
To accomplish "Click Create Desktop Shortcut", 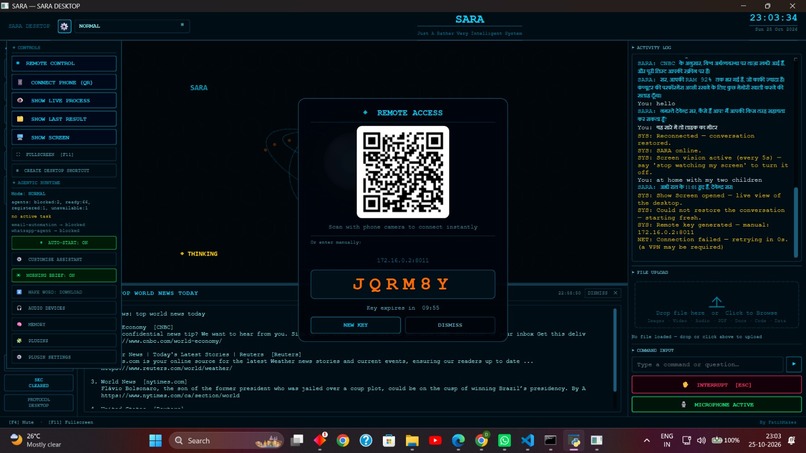I will [64, 170].
